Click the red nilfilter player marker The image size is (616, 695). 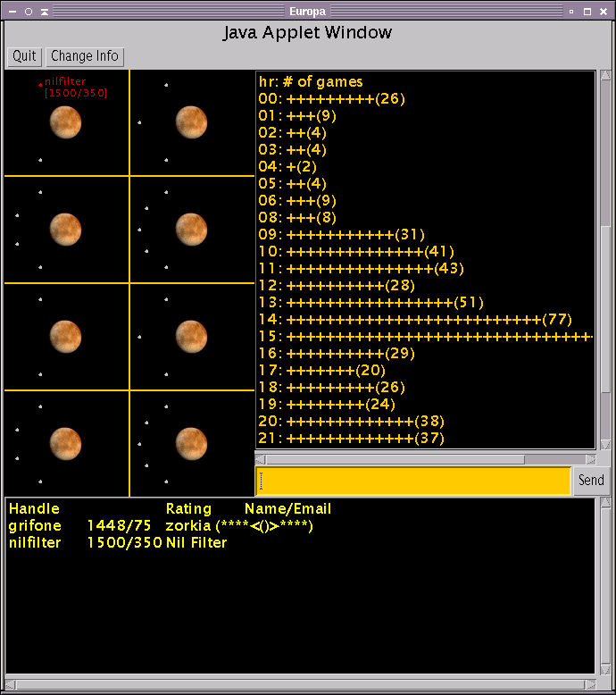pos(40,85)
